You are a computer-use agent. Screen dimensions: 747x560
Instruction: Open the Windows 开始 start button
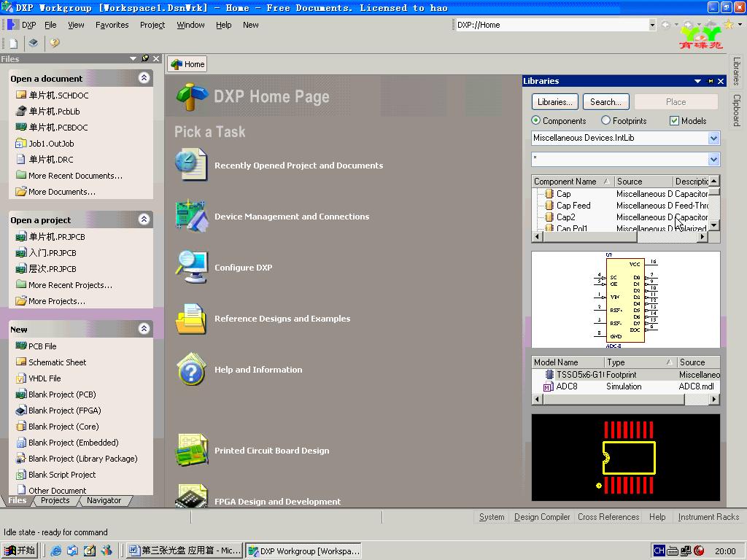pyautogui.click(x=20, y=551)
